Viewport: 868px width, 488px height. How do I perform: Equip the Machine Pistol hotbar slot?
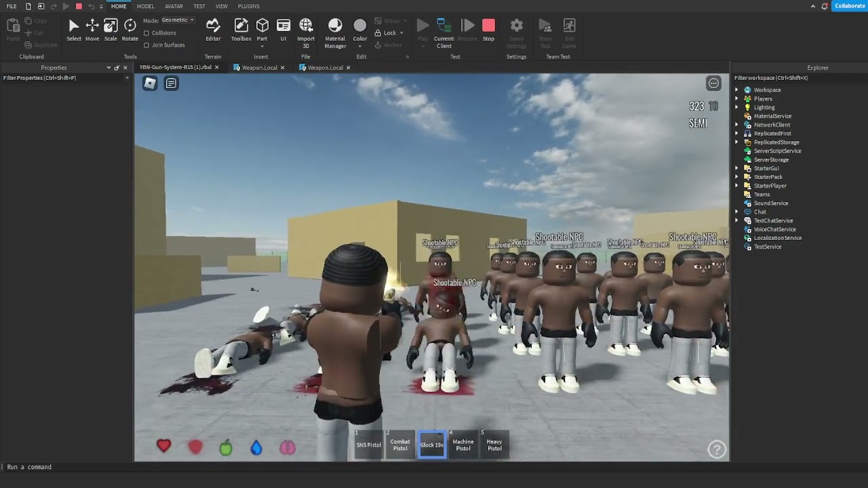(x=463, y=445)
